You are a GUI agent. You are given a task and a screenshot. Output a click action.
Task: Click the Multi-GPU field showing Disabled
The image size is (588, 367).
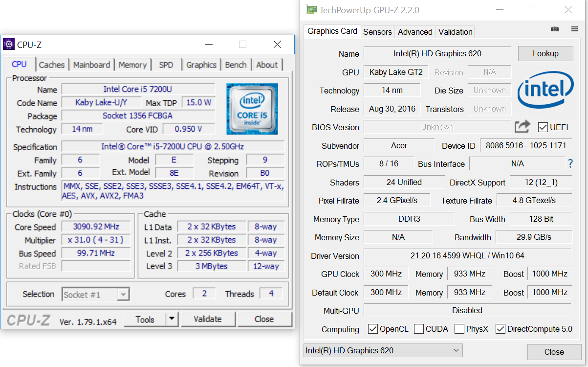467,310
